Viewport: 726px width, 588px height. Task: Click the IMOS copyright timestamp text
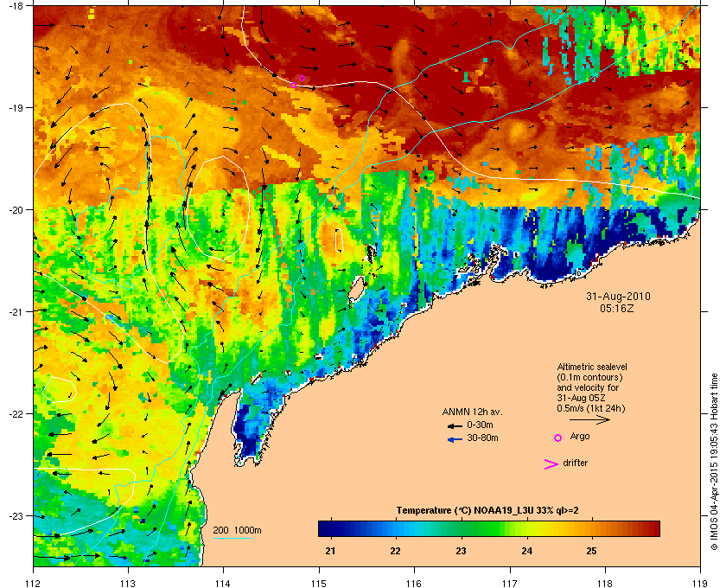click(714, 462)
